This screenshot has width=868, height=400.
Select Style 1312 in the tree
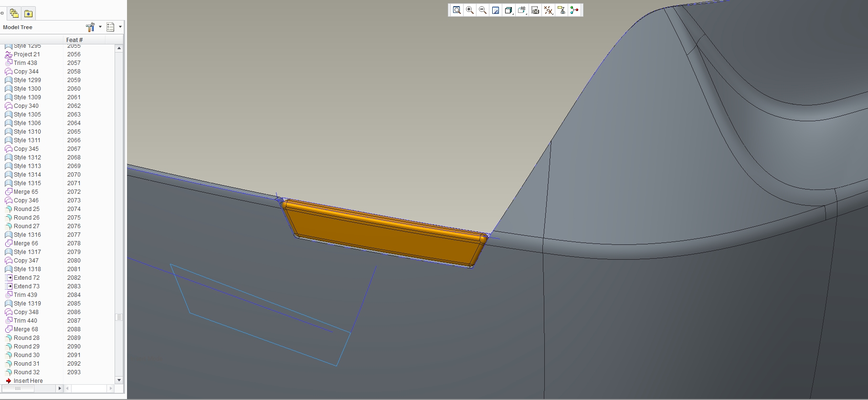pos(27,158)
